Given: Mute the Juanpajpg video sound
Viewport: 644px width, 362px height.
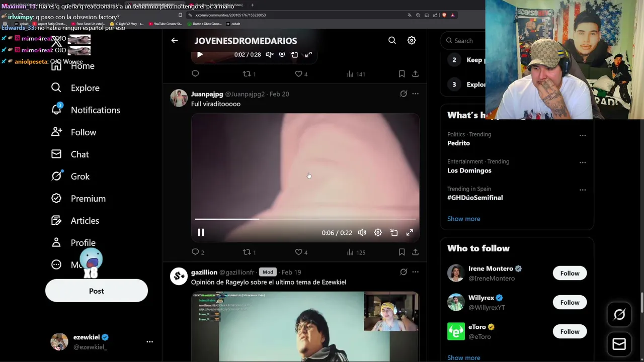Looking at the screenshot, I should coord(362,232).
